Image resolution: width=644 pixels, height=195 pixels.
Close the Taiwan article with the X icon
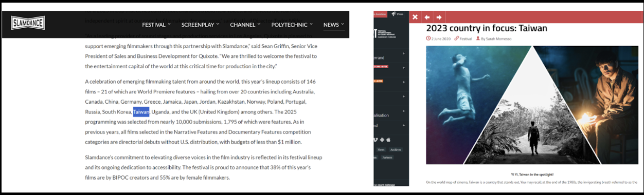(x=415, y=17)
